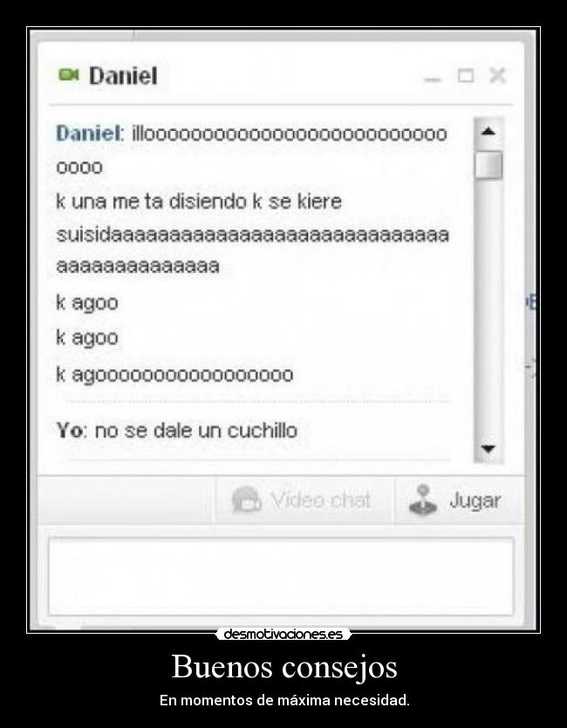Screen dimensions: 567x728
Task: Click the Daniel sender name in chat
Action: click(x=90, y=134)
